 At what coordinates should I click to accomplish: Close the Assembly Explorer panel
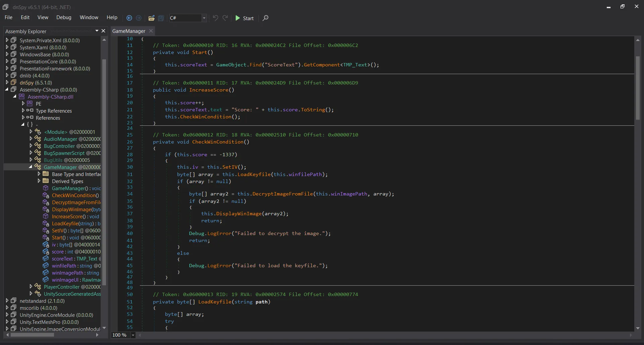103,31
